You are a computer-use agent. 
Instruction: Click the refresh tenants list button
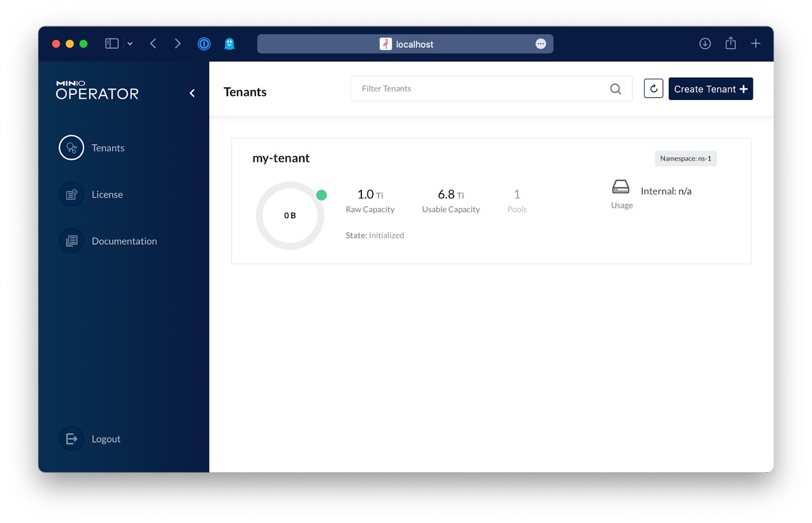(653, 89)
